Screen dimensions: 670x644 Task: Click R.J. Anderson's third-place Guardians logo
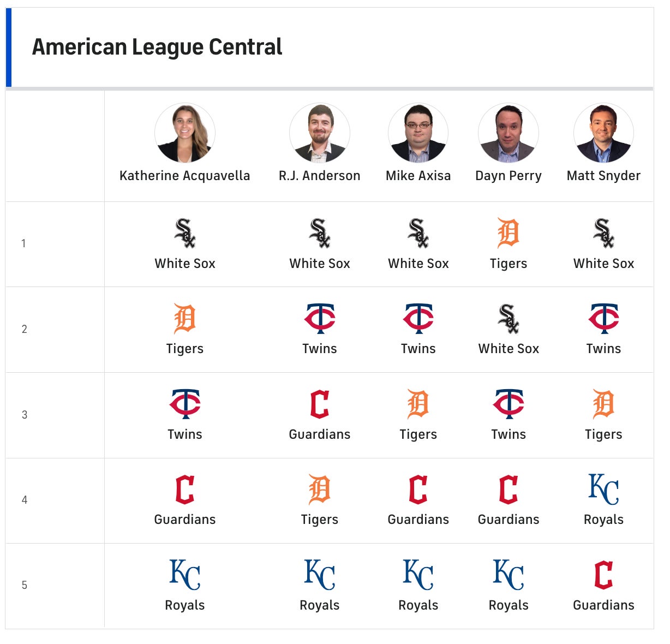[x=320, y=404]
